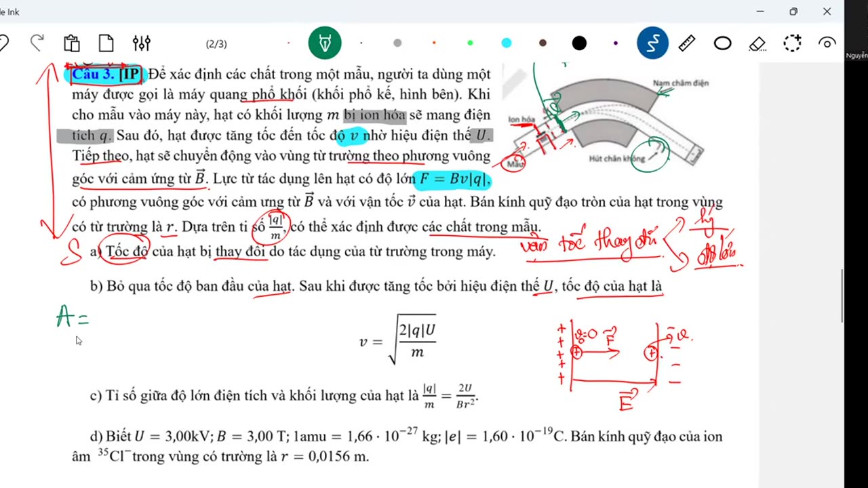Screen dimensions: 868x488
Task: Pick the gray color swatch
Action: tap(397, 43)
